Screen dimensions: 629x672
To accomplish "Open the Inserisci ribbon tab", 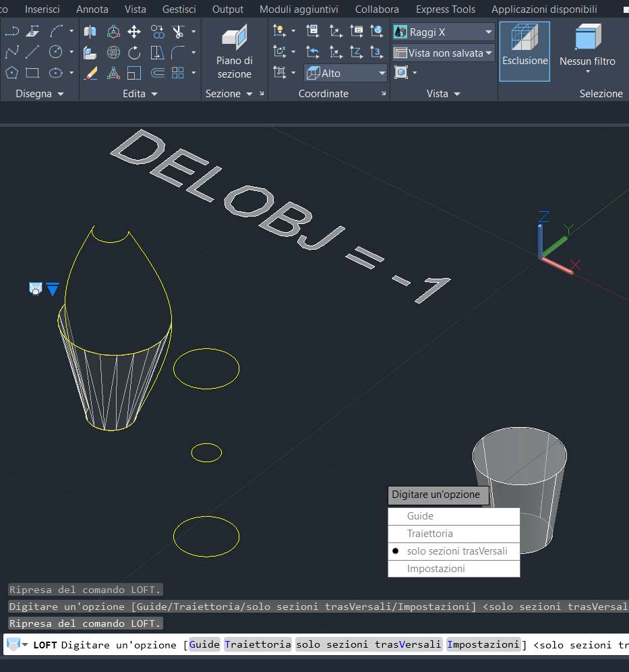I will (42, 9).
